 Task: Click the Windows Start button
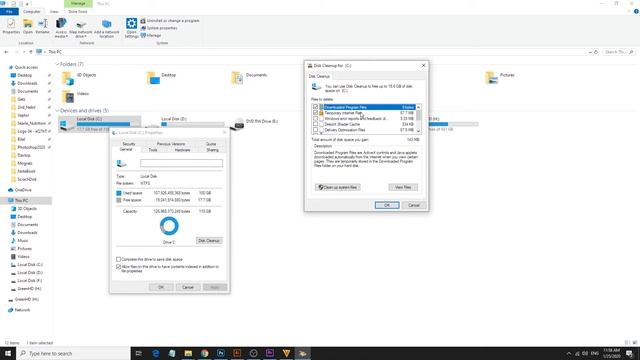[x=8, y=353]
